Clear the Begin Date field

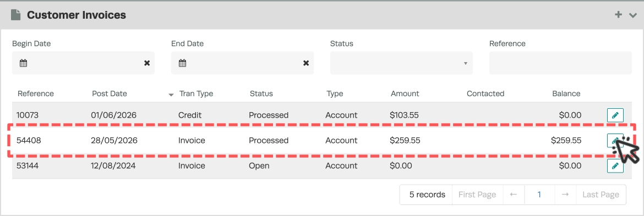(146, 63)
